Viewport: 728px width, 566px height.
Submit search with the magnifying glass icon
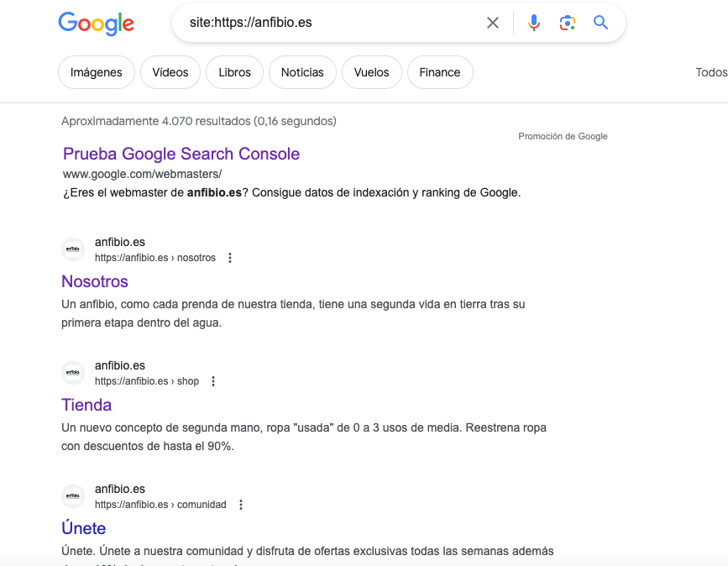(600, 23)
